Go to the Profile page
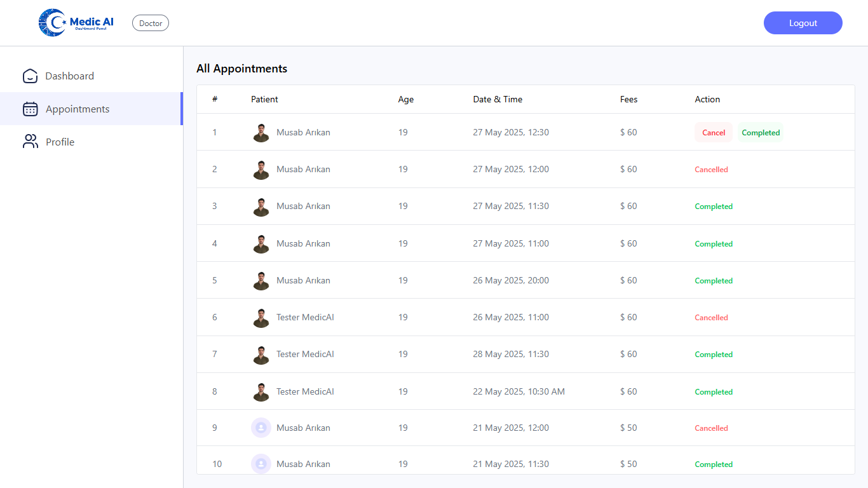This screenshot has width=868, height=488. click(60, 142)
